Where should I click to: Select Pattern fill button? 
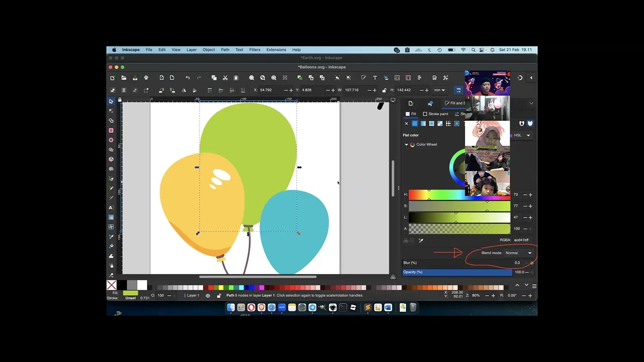pos(448,124)
